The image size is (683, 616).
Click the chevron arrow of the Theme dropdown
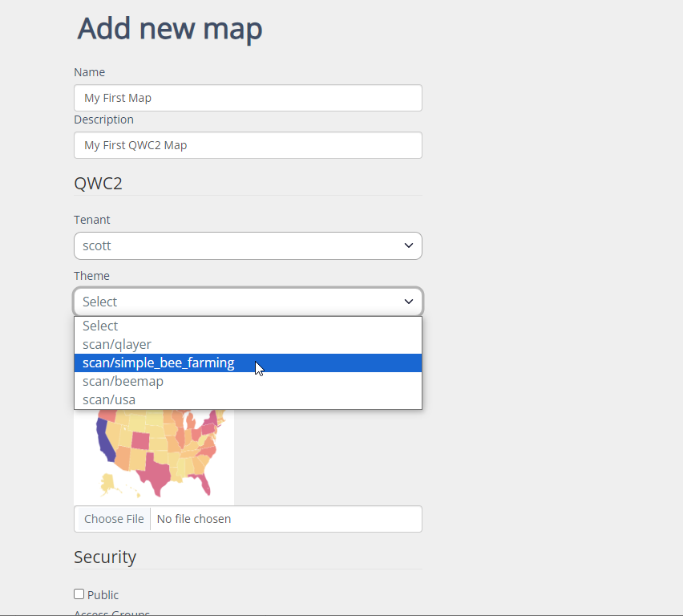point(408,302)
